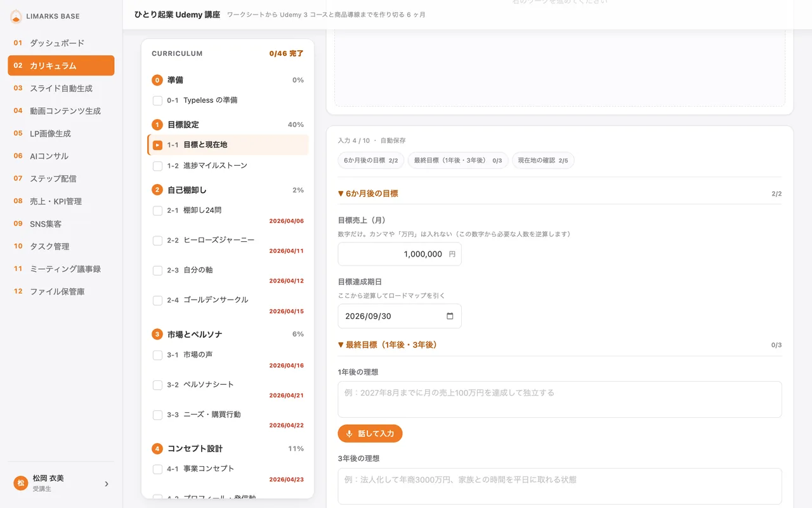Image resolution: width=812 pixels, height=508 pixels.
Task: Click the numbered badge for 市場とペルソナ
Action: point(157,334)
